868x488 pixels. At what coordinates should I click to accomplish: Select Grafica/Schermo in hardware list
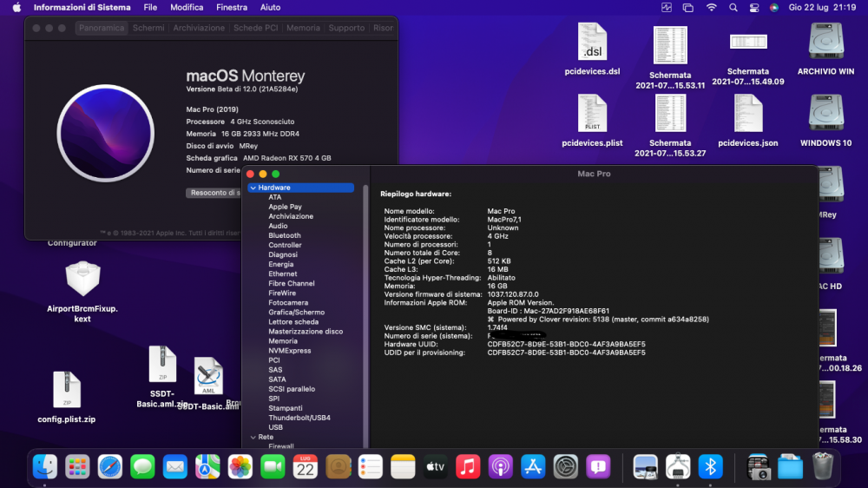pos(296,313)
